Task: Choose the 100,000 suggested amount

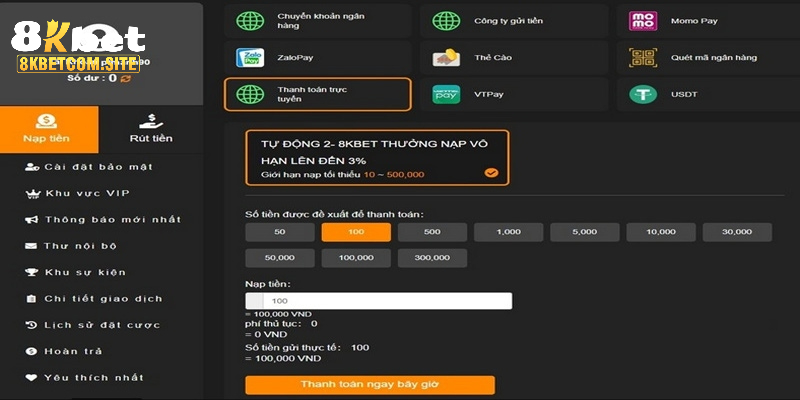Action: tap(356, 258)
